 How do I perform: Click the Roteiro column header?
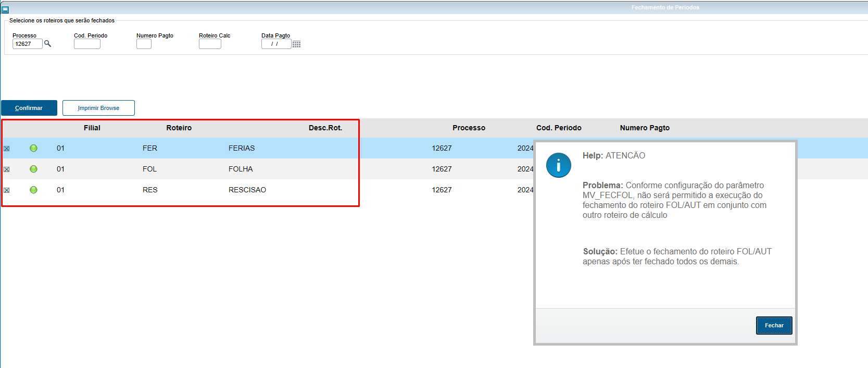179,128
